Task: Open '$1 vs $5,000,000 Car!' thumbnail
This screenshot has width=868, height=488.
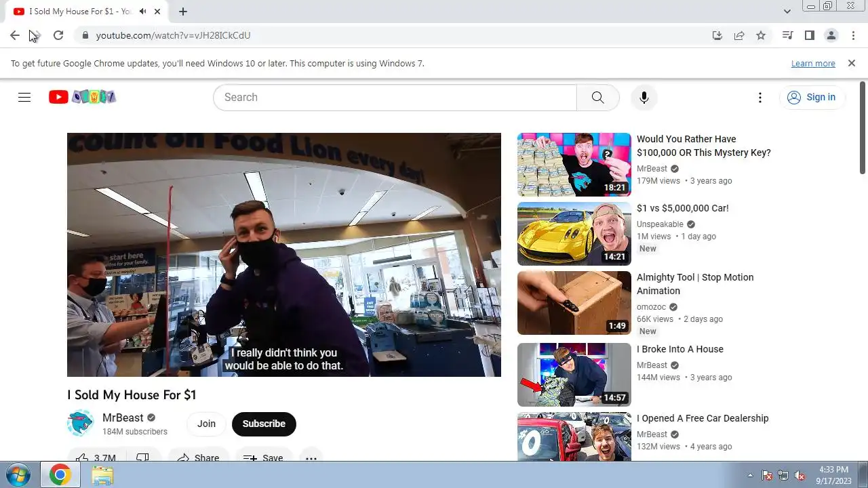Action: pyautogui.click(x=574, y=234)
